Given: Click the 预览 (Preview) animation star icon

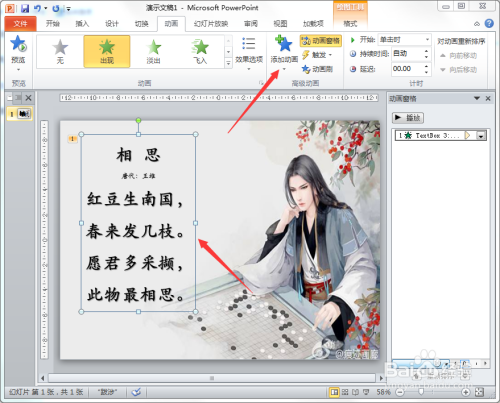Looking at the screenshot, I should (18, 44).
